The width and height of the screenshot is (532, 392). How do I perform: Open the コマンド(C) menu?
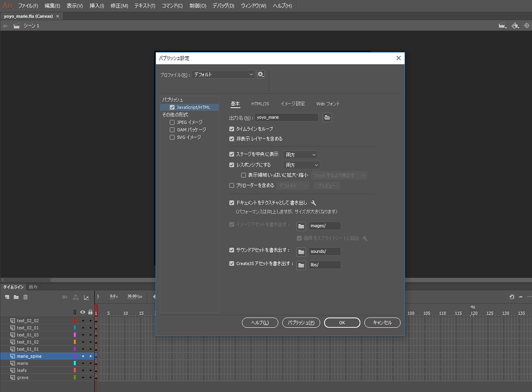[x=172, y=6]
